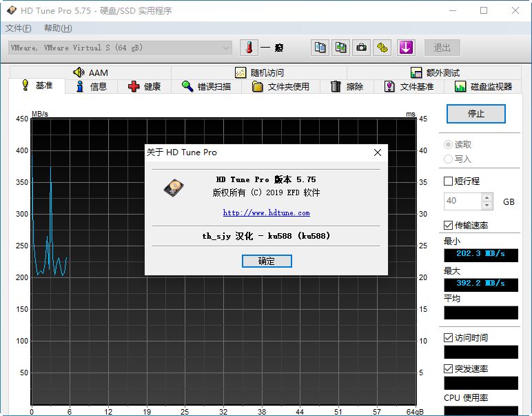Image resolution: width=532 pixels, height=416 pixels.
Task: Open options via wrench icon
Action: 382,48
